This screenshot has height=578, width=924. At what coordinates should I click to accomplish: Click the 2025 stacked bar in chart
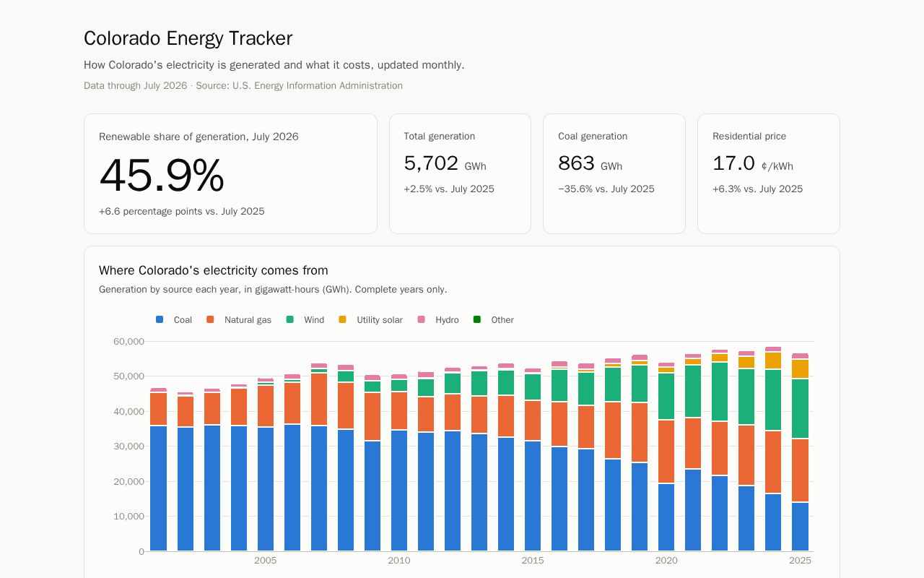(x=800, y=452)
